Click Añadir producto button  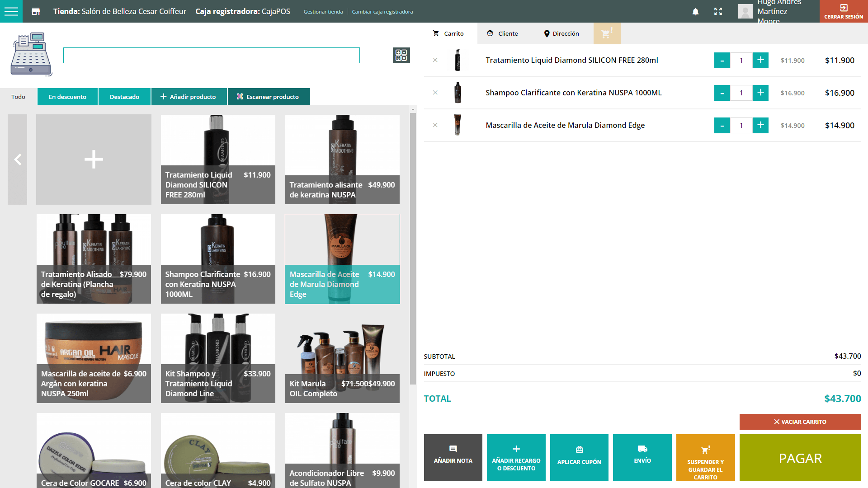189,97
